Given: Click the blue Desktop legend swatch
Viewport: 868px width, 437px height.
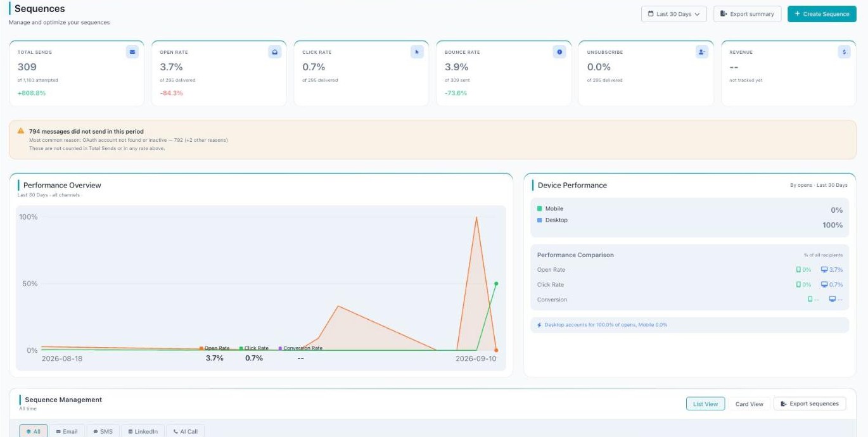Looking at the screenshot, I should (x=539, y=220).
